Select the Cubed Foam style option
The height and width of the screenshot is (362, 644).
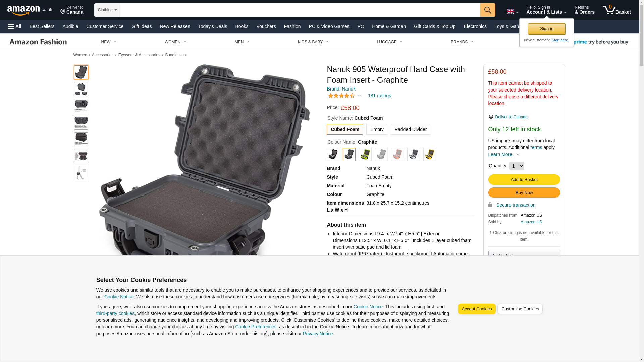point(344,129)
